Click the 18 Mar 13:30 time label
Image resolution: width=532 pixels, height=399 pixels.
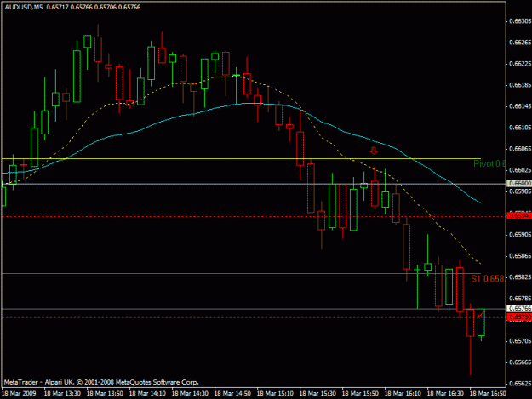tap(62, 394)
